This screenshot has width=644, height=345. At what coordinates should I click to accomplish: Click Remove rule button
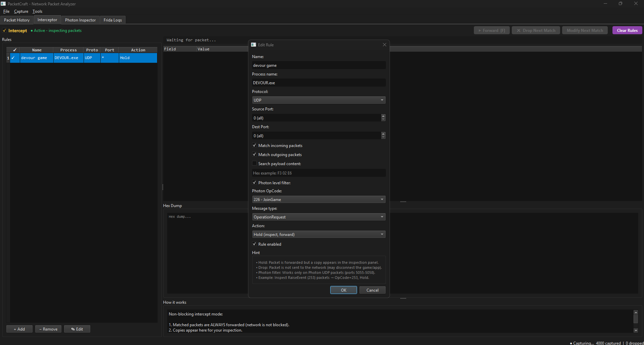tap(48, 329)
